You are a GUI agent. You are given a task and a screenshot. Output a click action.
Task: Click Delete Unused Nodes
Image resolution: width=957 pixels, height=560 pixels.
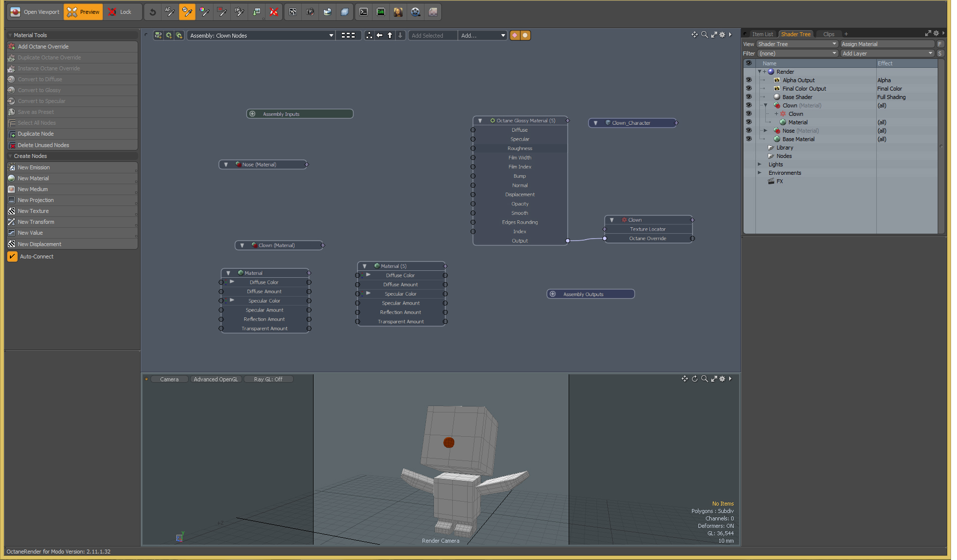pos(44,145)
